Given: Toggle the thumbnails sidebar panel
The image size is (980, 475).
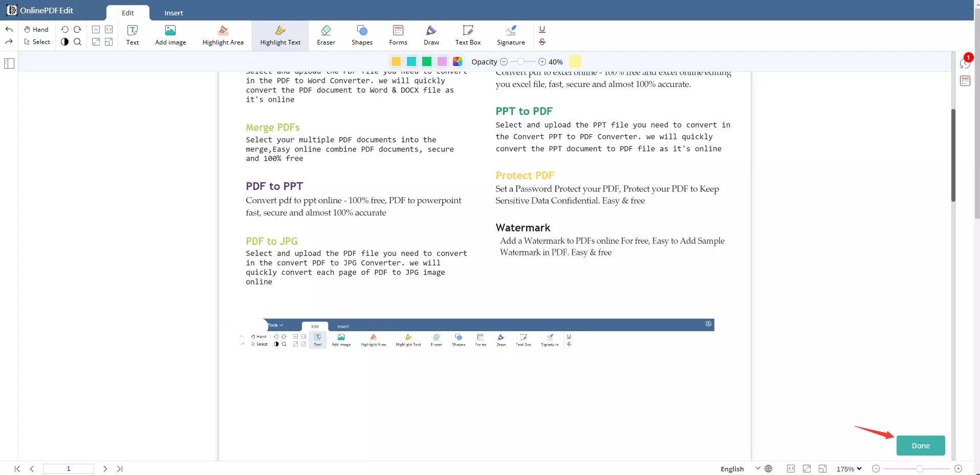Looking at the screenshot, I should [x=9, y=63].
